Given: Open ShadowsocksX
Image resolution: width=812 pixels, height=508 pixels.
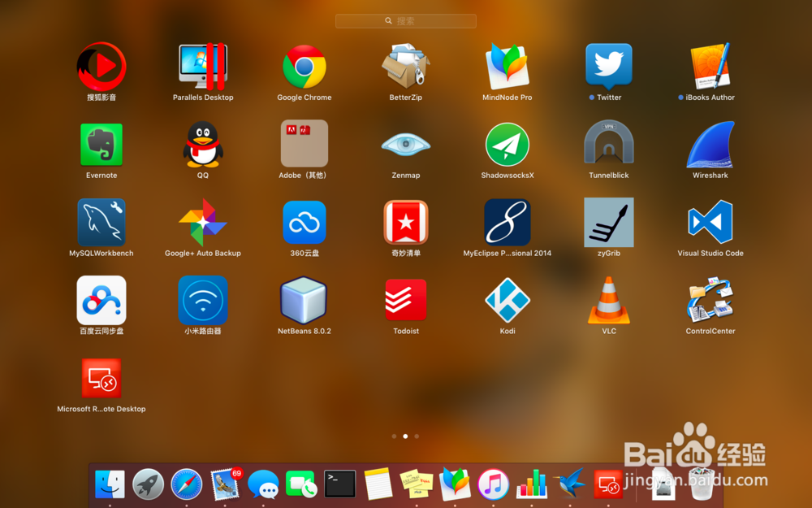Looking at the screenshot, I should [507, 145].
